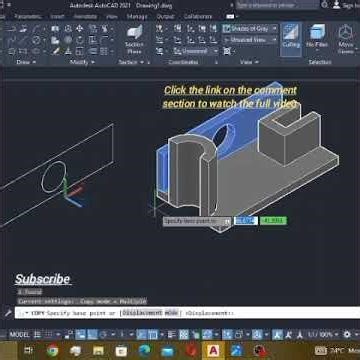Toggle grid display in status bar

38,334
